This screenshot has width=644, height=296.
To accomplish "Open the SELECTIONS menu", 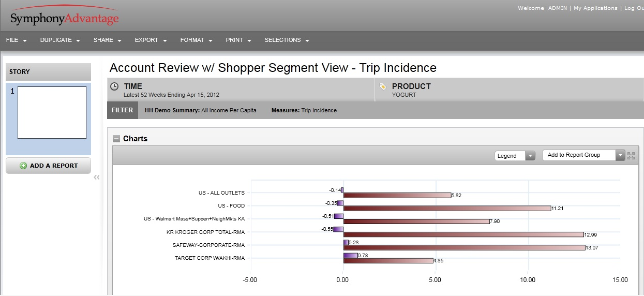I will [287, 40].
